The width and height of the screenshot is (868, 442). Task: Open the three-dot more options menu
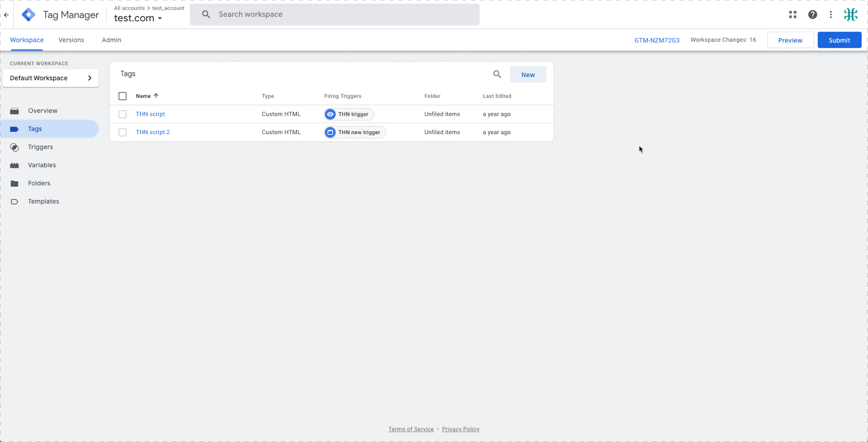tap(831, 15)
